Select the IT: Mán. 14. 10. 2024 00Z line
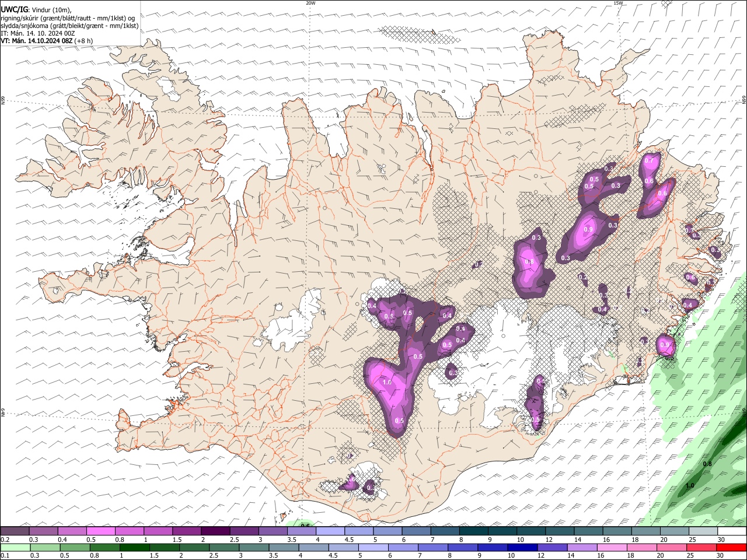 (38, 33)
